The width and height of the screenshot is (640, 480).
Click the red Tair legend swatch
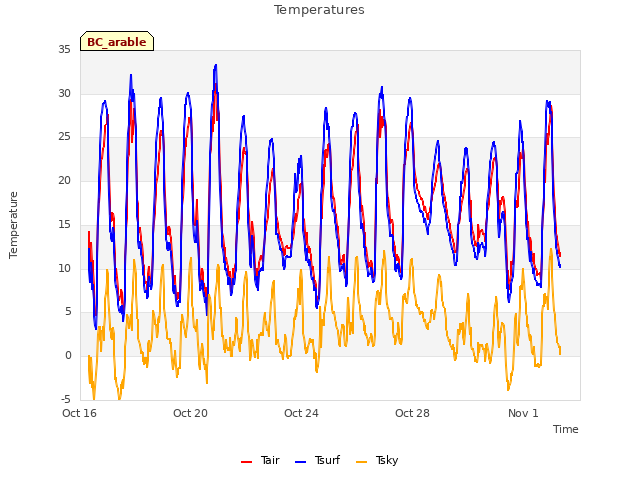click(247, 462)
